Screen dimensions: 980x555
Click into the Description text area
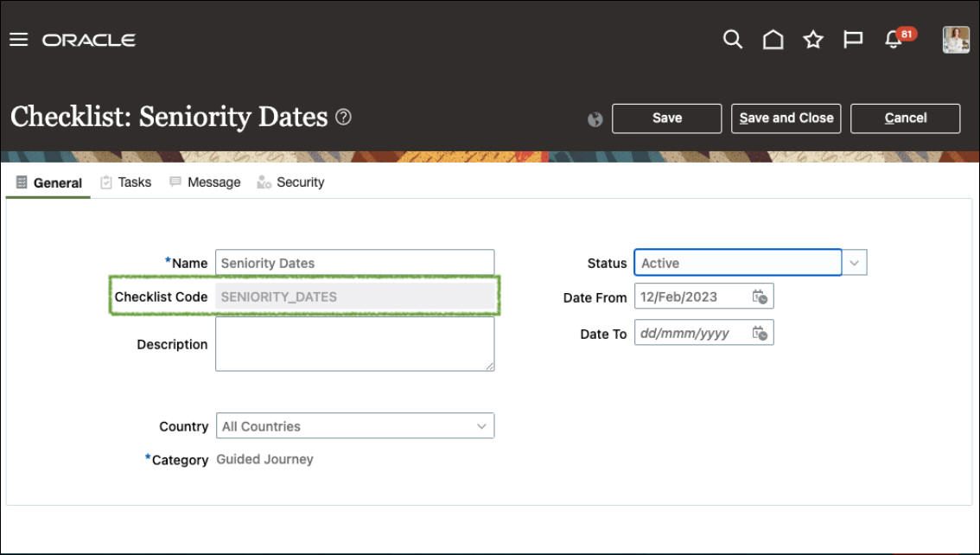(x=354, y=343)
